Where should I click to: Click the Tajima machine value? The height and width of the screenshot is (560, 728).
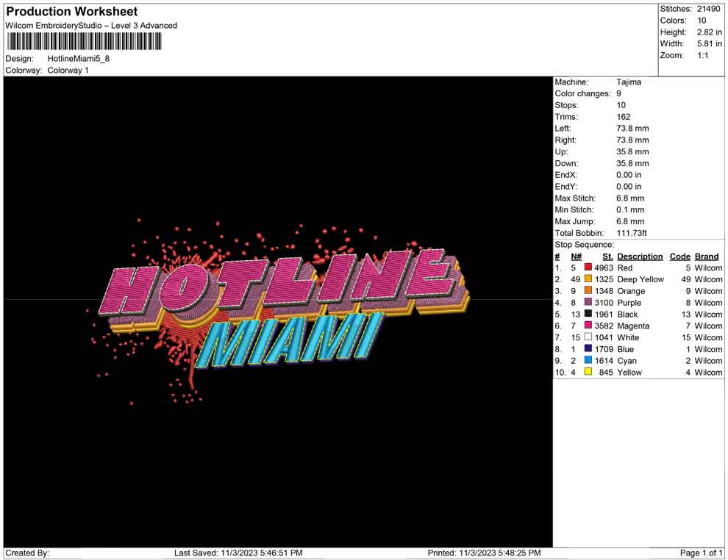click(x=629, y=82)
